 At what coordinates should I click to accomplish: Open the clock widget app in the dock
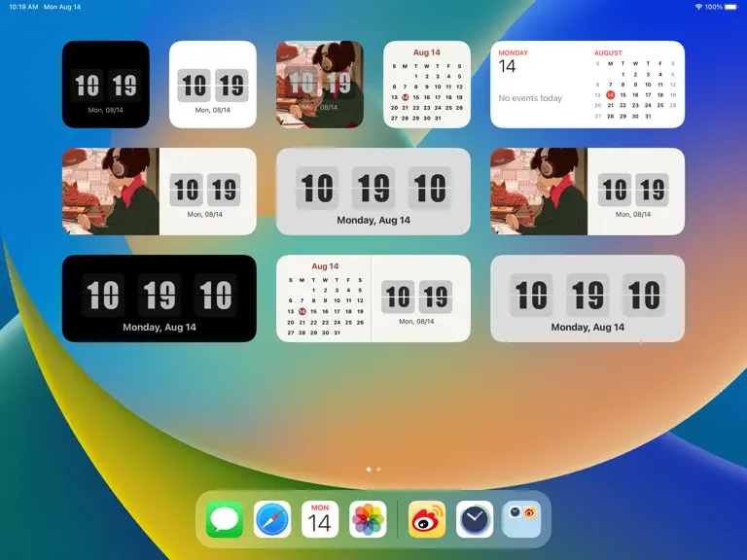click(475, 519)
